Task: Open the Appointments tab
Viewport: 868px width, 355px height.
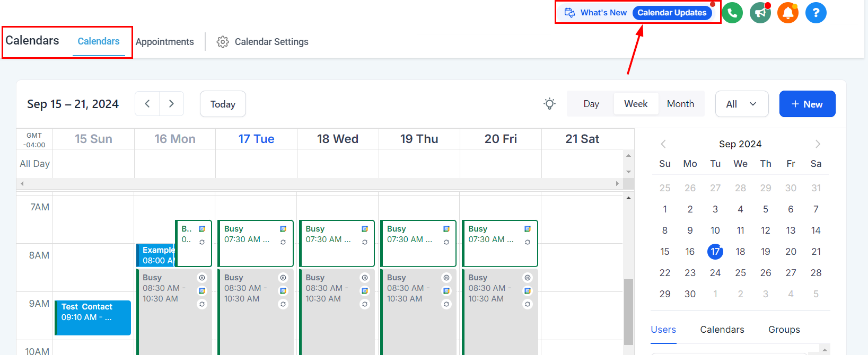Action: 165,42
